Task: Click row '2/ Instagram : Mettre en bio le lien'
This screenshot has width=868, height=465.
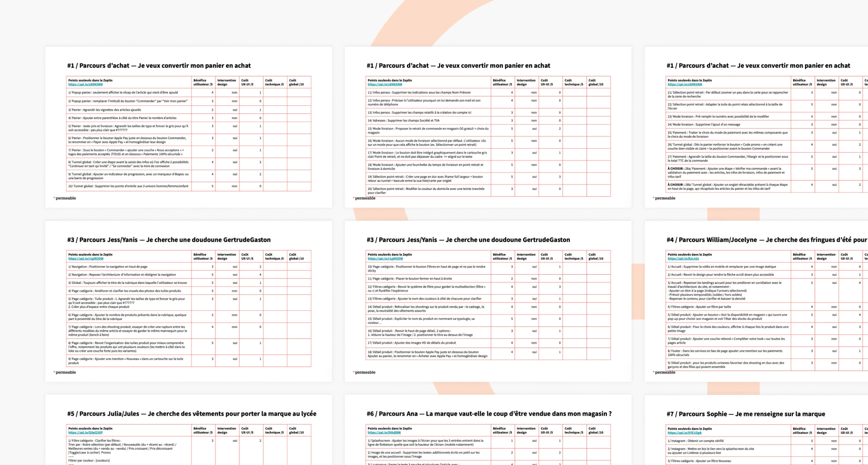Action: [x=767, y=451]
